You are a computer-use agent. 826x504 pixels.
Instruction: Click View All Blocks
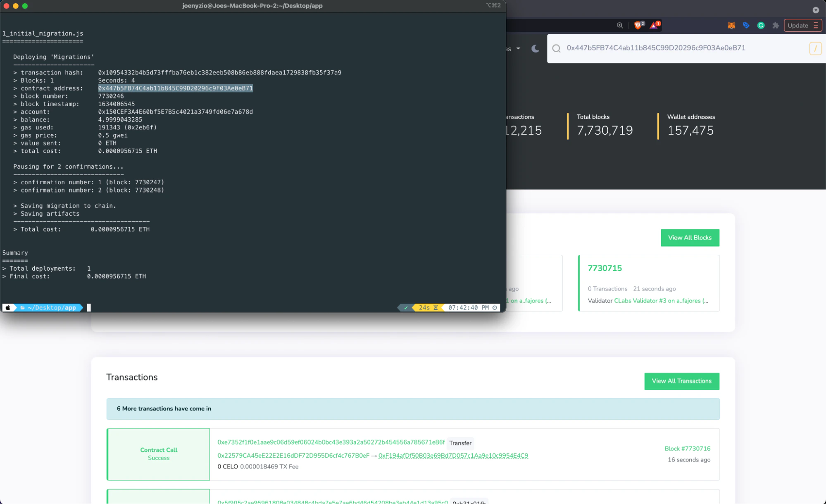click(690, 238)
